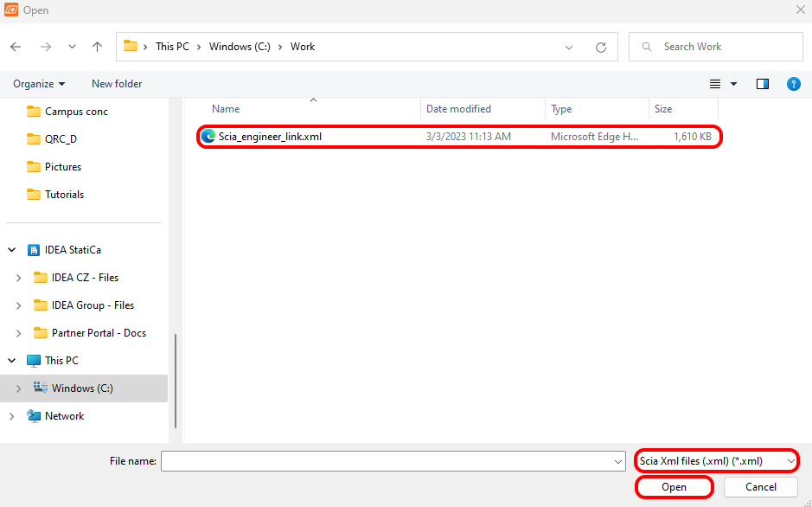This screenshot has width=812, height=507.
Task: Open the recent locations chevron
Action: pos(72,47)
